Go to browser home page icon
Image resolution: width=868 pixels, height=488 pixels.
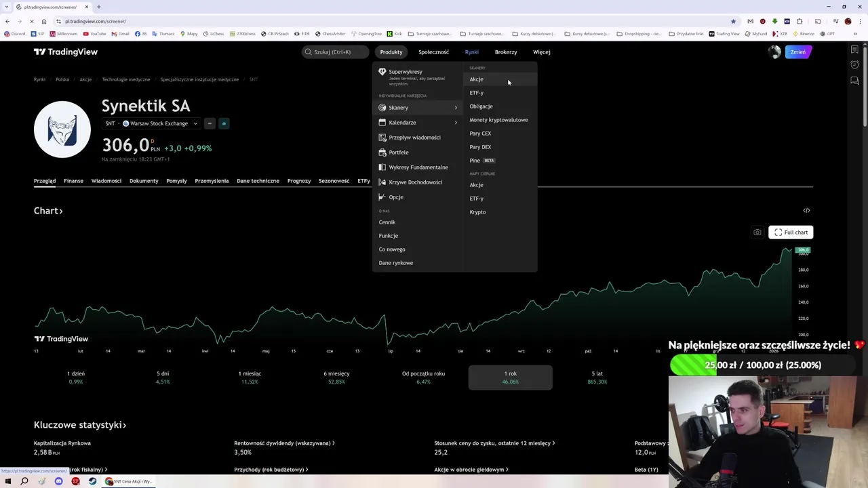point(44,21)
